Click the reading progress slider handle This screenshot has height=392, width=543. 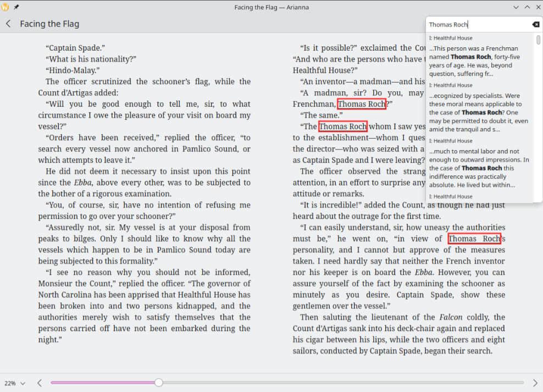point(158,383)
